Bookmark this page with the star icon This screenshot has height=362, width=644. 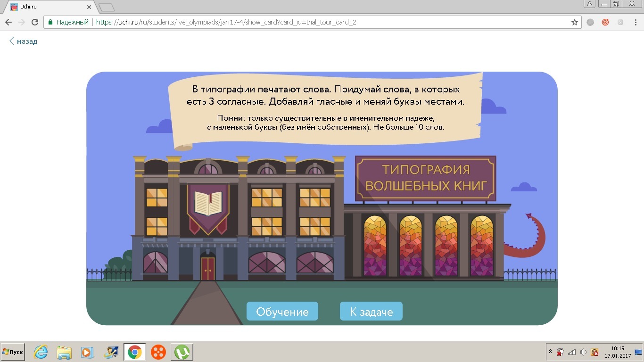[x=575, y=22]
